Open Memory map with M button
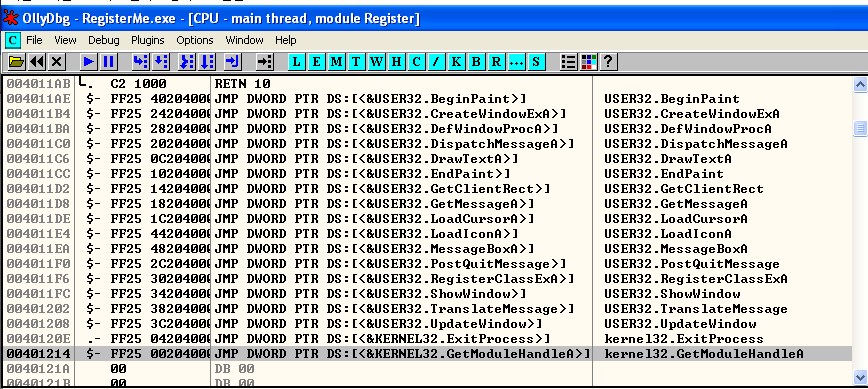Viewport: 868px width, 389px height. tap(336, 61)
